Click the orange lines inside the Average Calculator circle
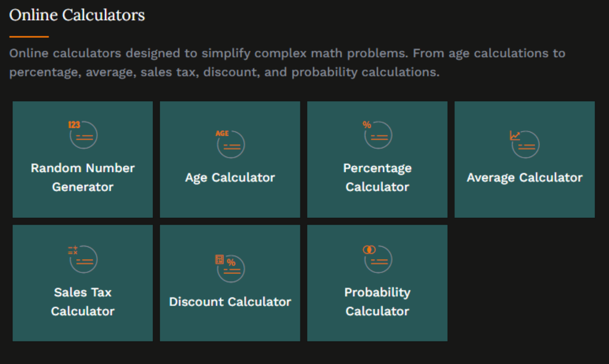The width and height of the screenshot is (609, 364). [527, 146]
